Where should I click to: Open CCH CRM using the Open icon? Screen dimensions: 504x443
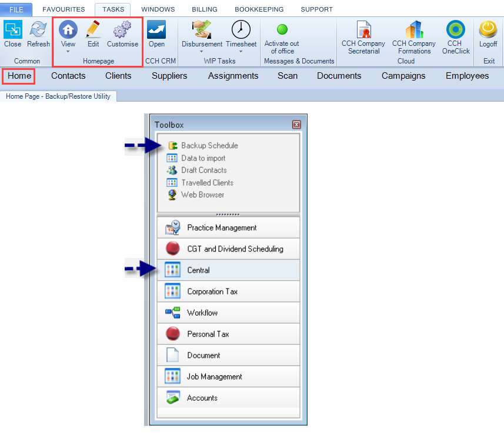point(156,29)
